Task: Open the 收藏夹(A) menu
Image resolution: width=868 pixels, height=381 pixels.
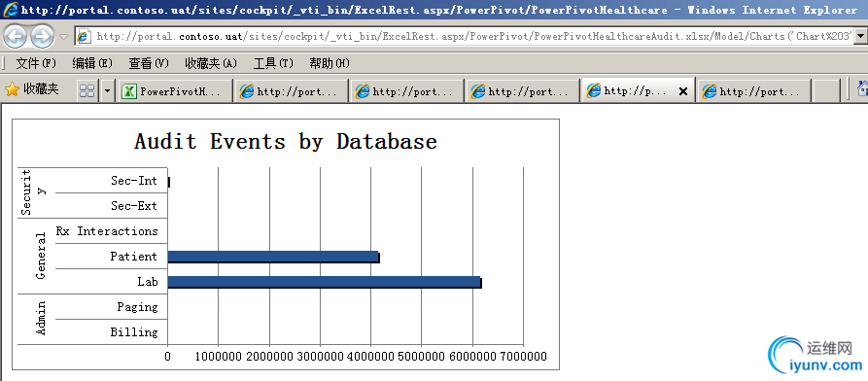Action: 211,64
